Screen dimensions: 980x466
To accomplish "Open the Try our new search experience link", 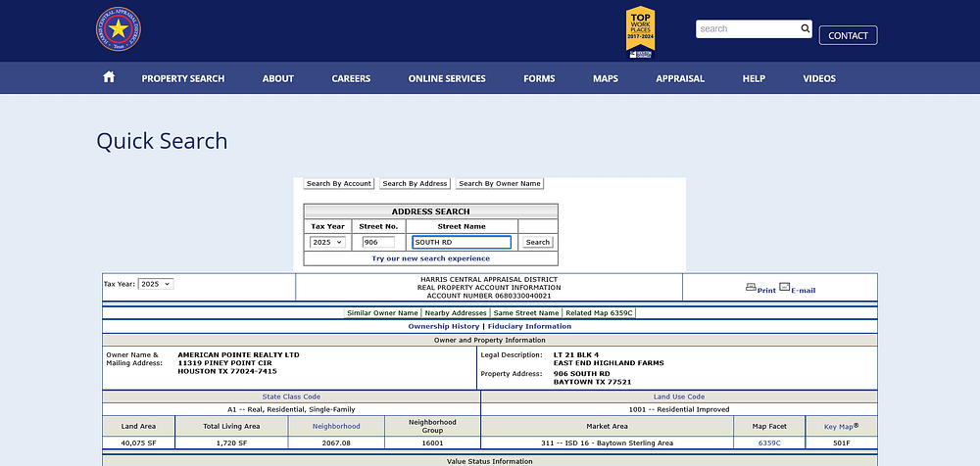I will coord(430,258).
